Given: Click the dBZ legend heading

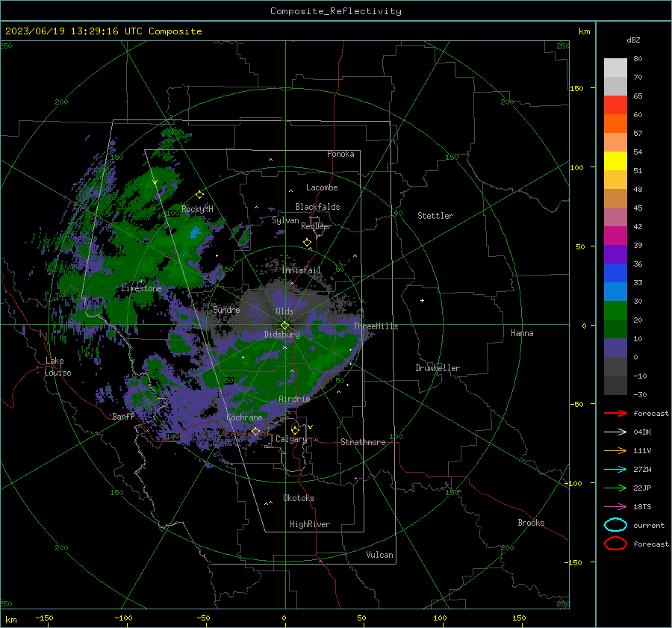Looking at the screenshot, I should point(633,40).
